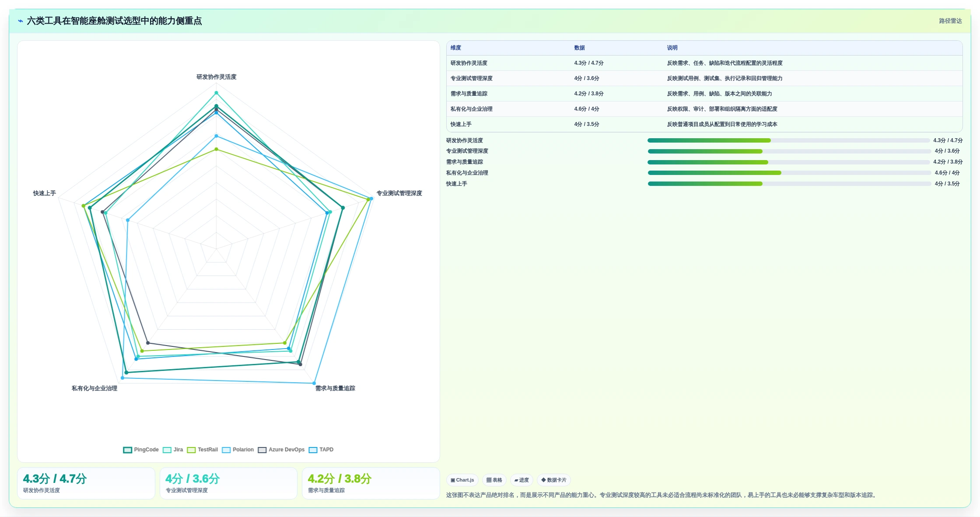The image size is (980, 517).
Task: Hide the TAPD series in legend
Action: (x=313, y=450)
